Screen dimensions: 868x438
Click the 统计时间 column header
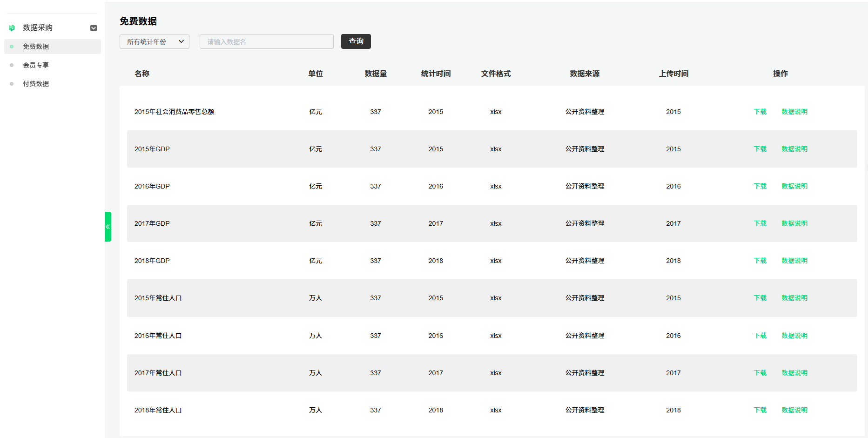click(x=436, y=74)
